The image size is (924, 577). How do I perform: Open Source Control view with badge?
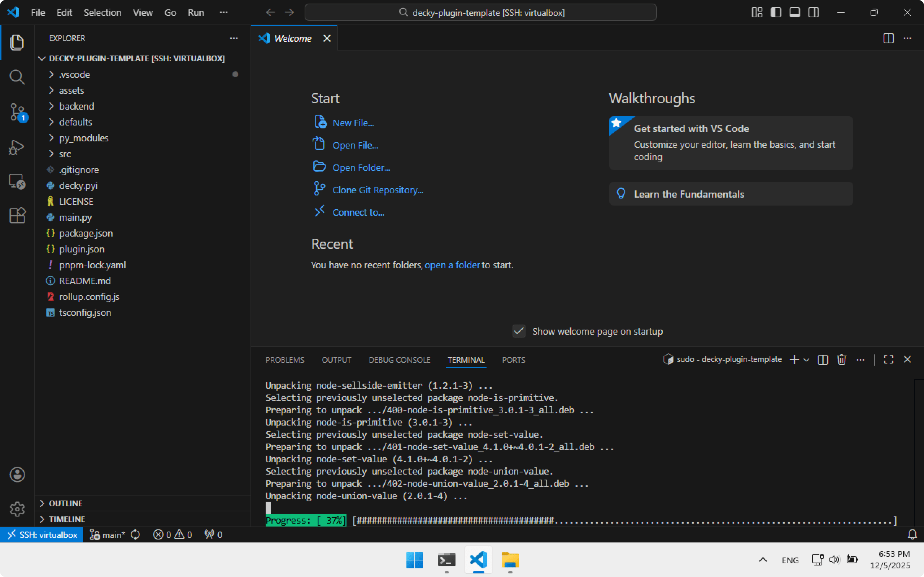pos(17,112)
